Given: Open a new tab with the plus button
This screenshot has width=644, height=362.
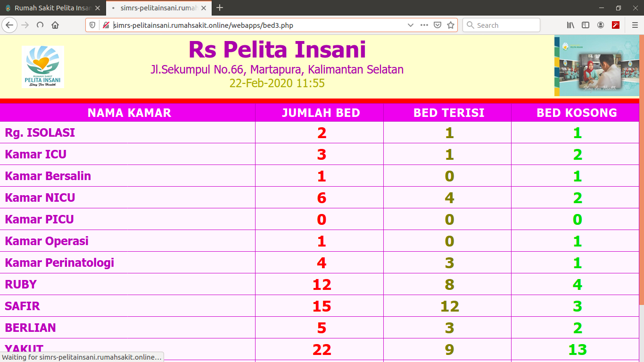Looking at the screenshot, I should [x=220, y=8].
